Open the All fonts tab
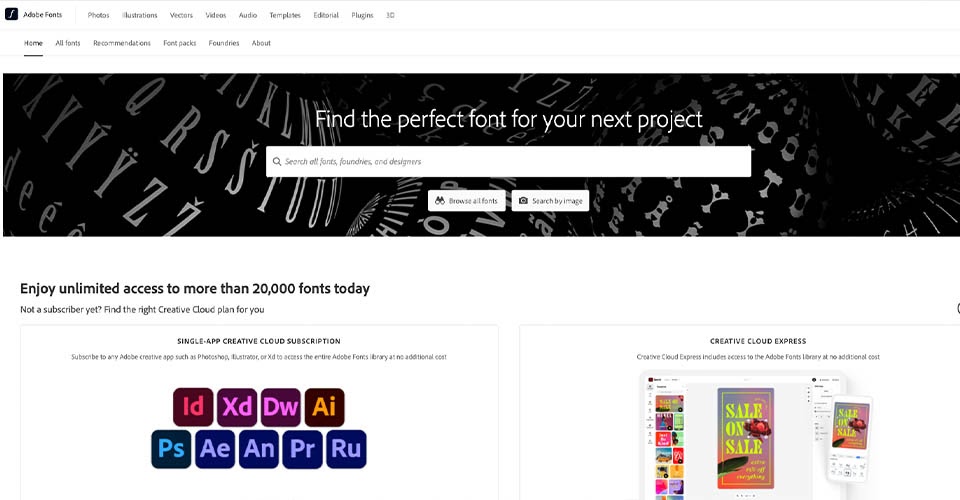This screenshot has width=960, height=500. click(68, 43)
